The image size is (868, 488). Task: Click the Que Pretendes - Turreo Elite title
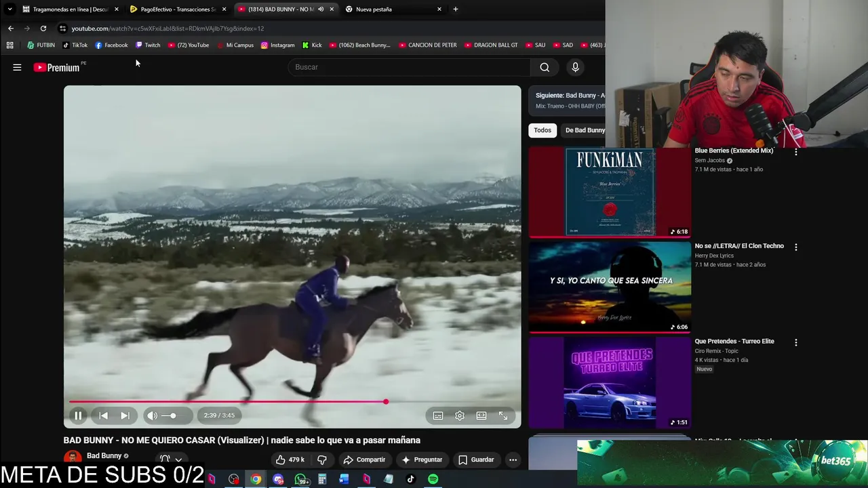(x=734, y=341)
